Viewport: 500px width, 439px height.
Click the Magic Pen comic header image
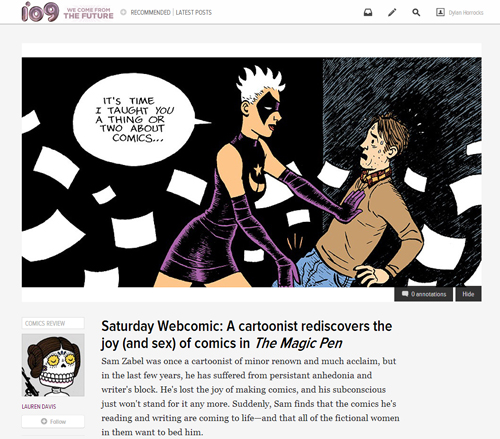pyautogui.click(x=252, y=172)
